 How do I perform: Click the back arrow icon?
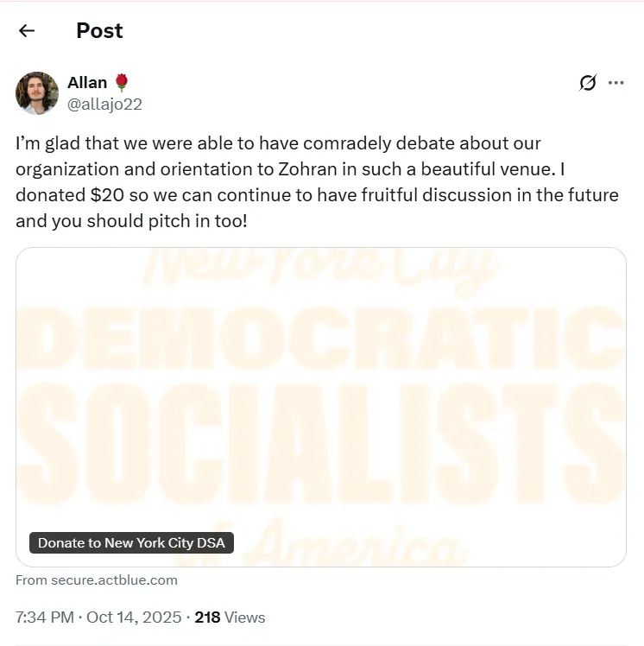[27, 31]
